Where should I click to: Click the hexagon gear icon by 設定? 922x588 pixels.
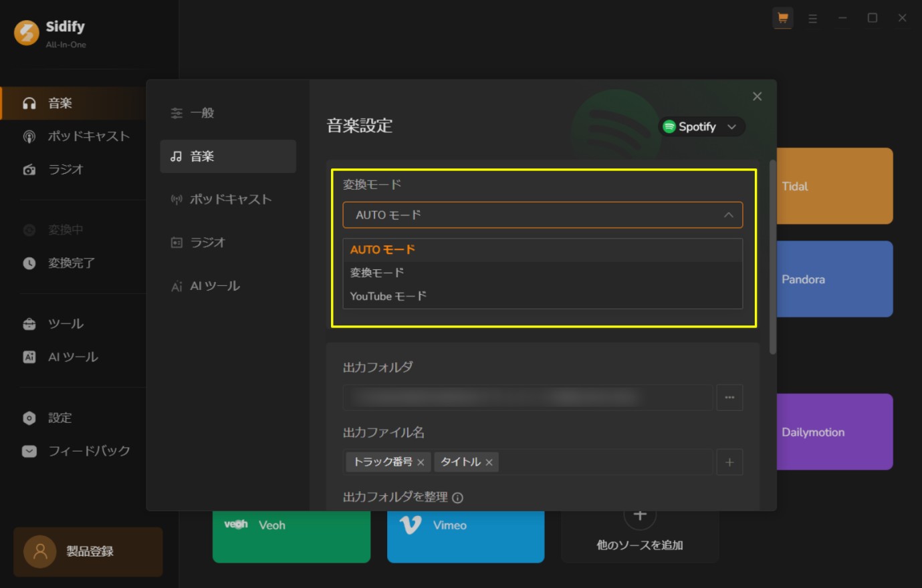click(29, 418)
